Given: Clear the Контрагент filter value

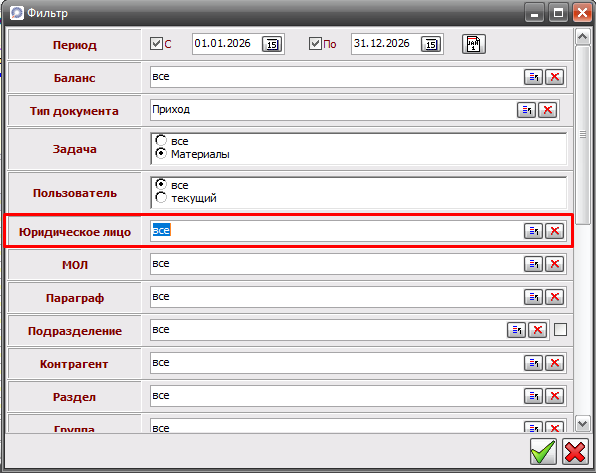Looking at the screenshot, I should tap(555, 363).
